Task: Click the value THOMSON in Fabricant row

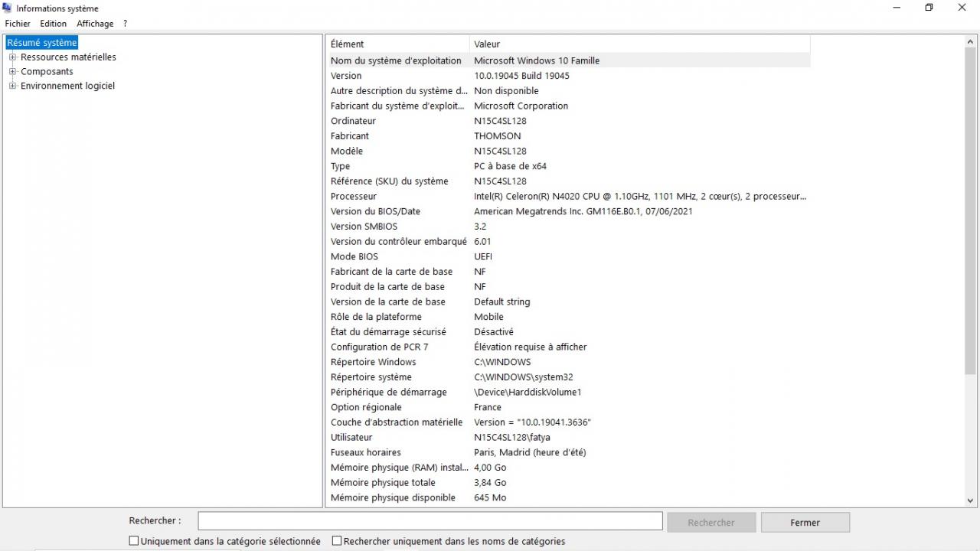Action: tap(498, 136)
